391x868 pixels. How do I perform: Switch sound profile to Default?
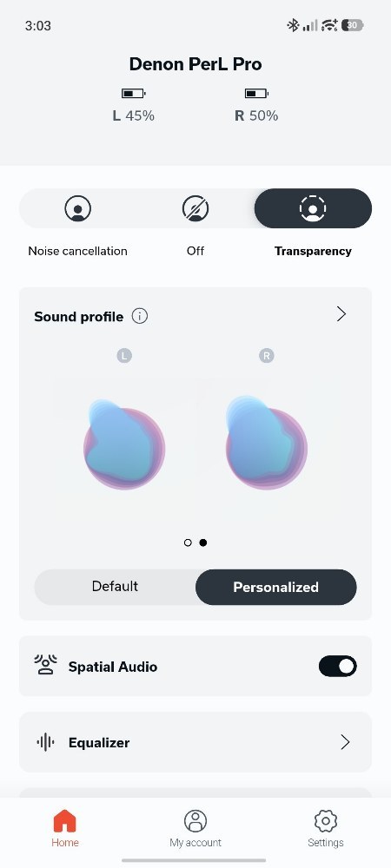pyautogui.click(x=116, y=587)
